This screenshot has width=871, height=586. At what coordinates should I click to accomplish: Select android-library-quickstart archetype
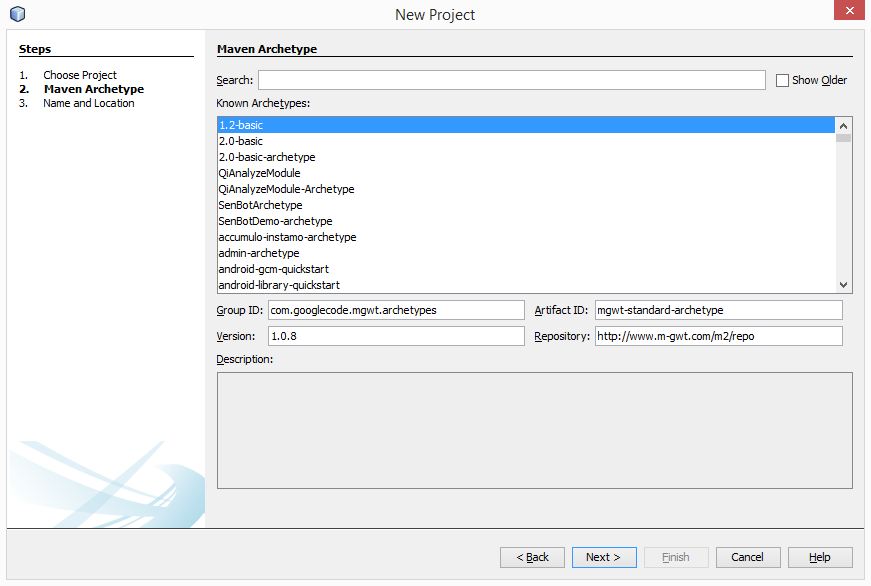(526, 285)
